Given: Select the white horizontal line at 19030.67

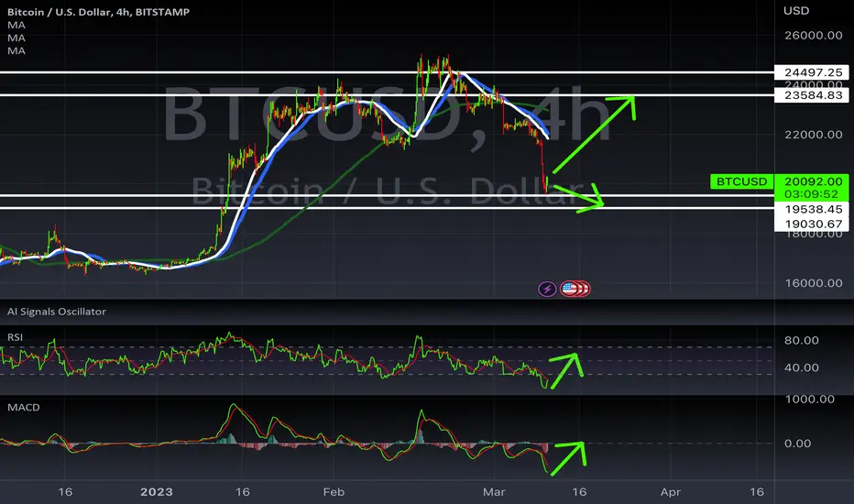Looking at the screenshot, I should click(387, 208).
